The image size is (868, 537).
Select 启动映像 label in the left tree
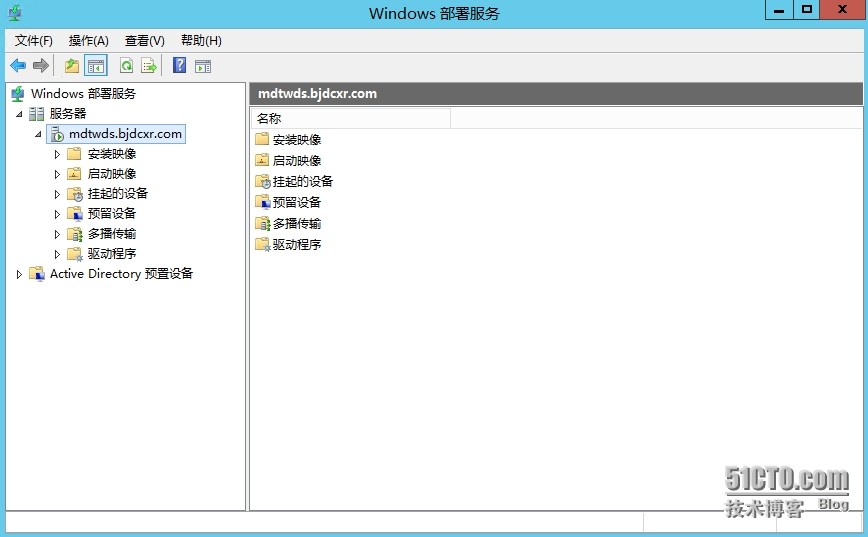coord(112,174)
